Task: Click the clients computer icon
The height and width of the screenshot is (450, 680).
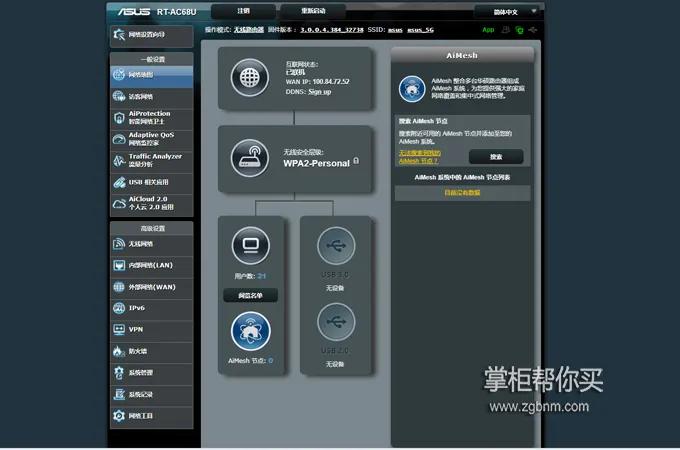Action: (250, 245)
